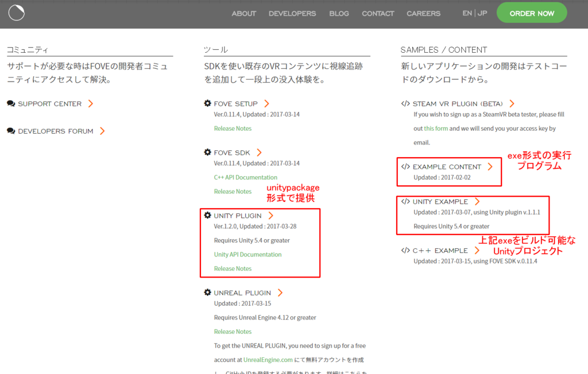Click the chevron beside FOVE SDK
The width and height of the screenshot is (588, 374).
point(259,153)
